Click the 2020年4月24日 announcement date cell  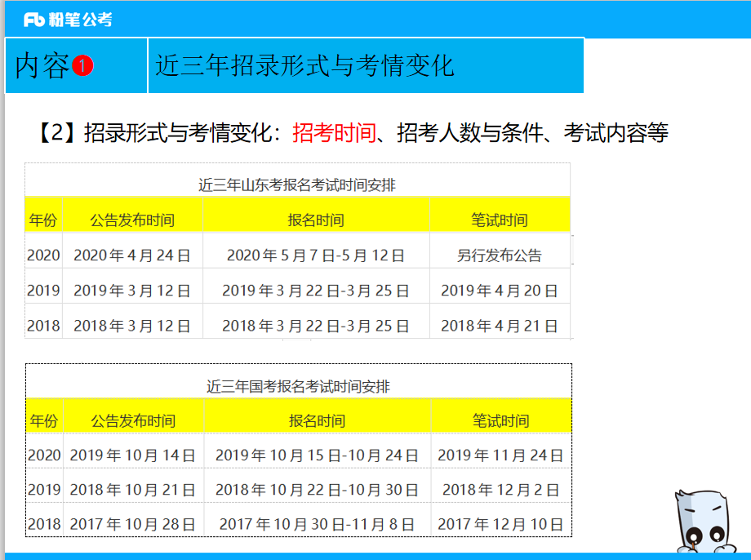pyautogui.click(x=132, y=256)
